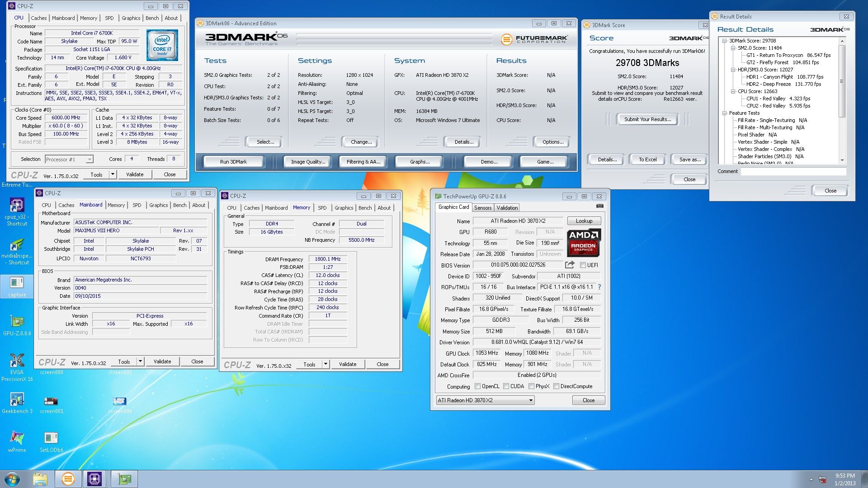The width and height of the screenshot is (868, 488).
Task: Switch to GPU-Z taskbar button
Action: pos(124,479)
